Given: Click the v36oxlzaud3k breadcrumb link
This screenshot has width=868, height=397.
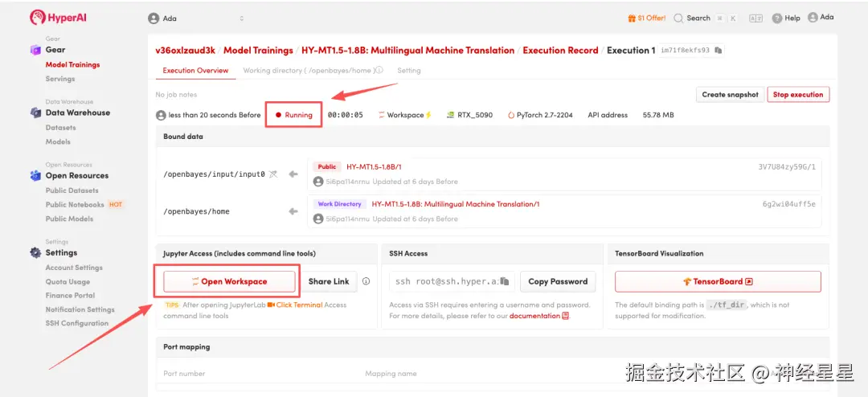Looking at the screenshot, I should point(185,51).
